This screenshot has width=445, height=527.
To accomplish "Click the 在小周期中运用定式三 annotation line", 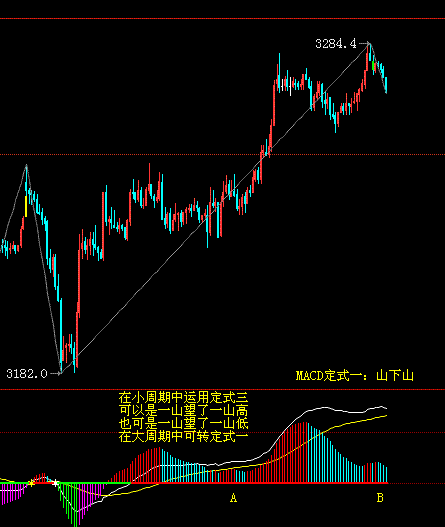I will pos(184,398).
